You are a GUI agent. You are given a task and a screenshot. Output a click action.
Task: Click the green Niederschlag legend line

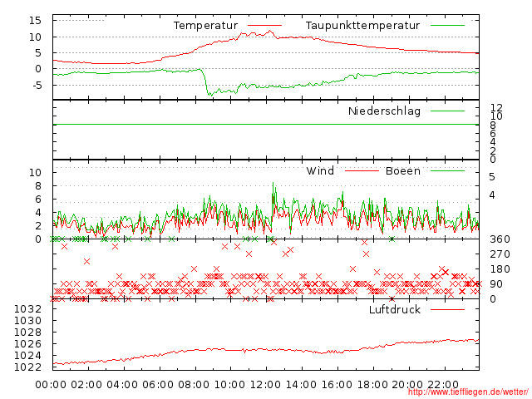point(447,111)
